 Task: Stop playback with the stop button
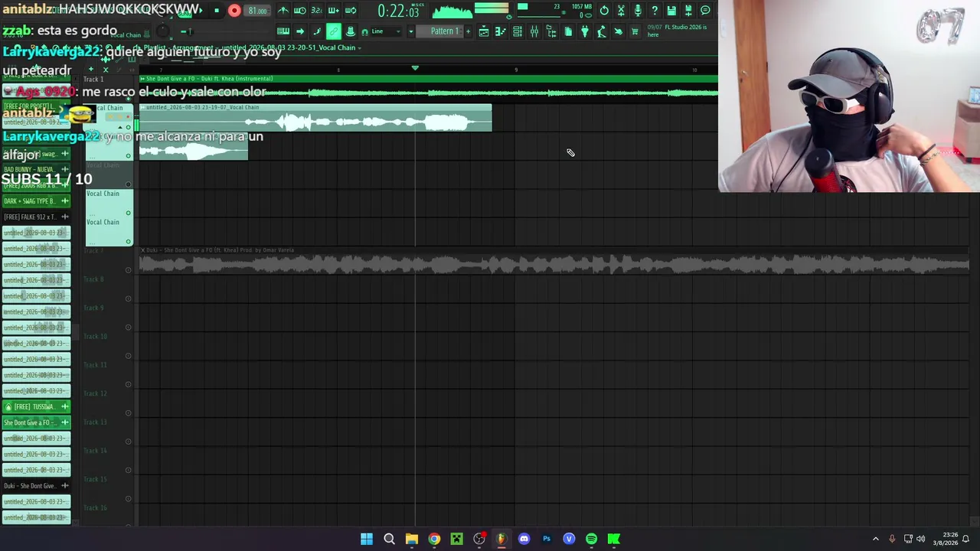click(217, 11)
